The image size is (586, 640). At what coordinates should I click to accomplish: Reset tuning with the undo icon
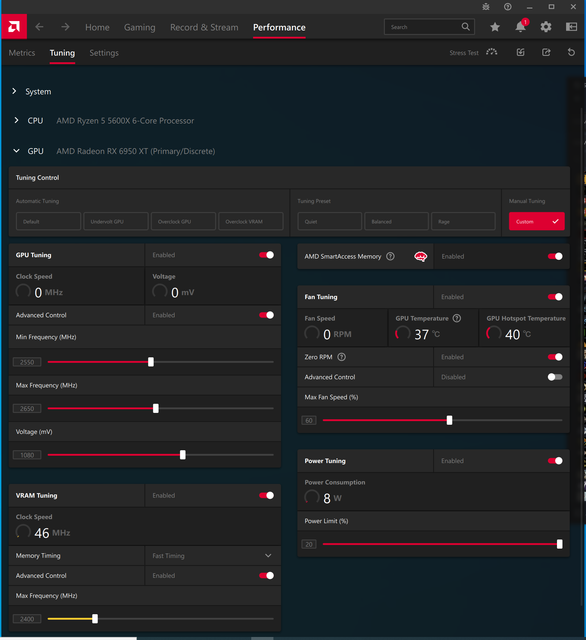pyautogui.click(x=571, y=52)
